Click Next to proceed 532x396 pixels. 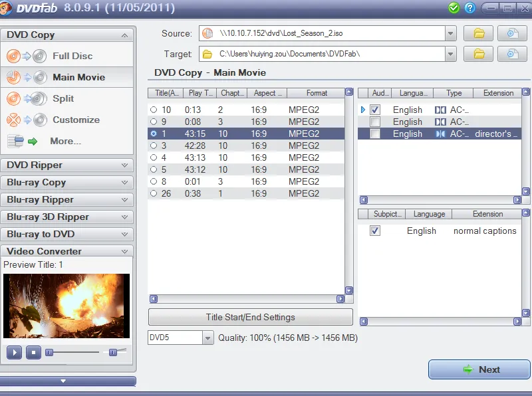(479, 369)
